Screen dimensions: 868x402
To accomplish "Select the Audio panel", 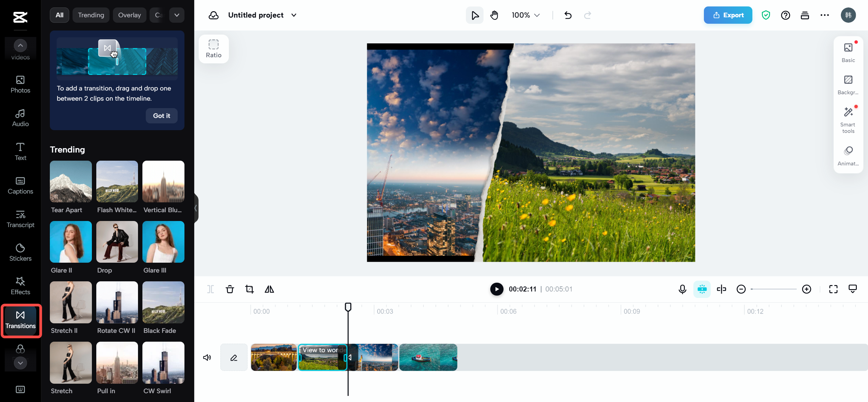I will click(20, 118).
